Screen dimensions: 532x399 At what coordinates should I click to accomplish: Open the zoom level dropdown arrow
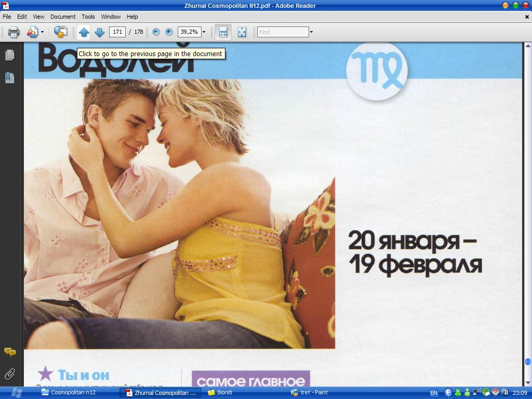coord(204,32)
